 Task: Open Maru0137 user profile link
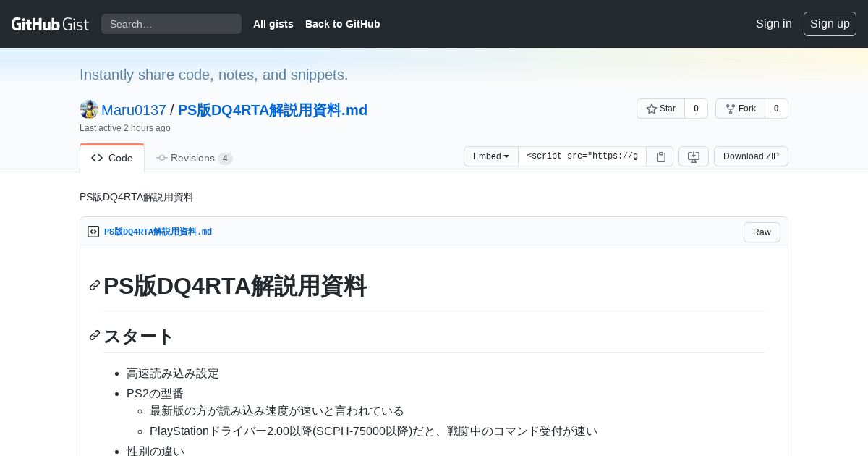click(134, 110)
